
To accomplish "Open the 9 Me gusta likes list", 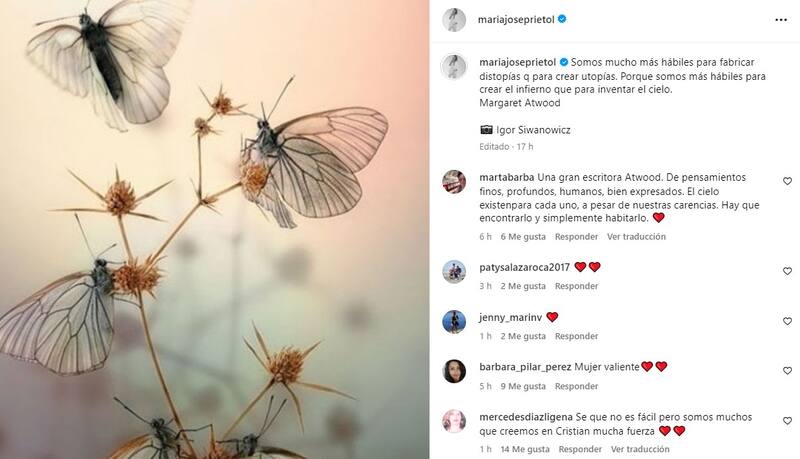I will 523,387.
